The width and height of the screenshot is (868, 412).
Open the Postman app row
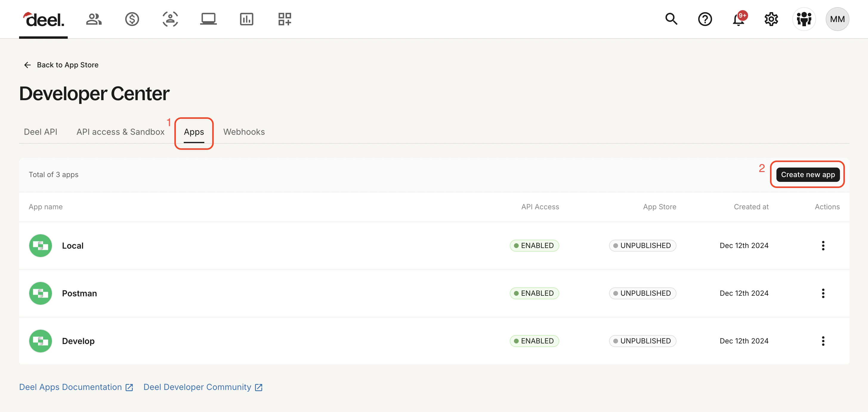(79, 293)
